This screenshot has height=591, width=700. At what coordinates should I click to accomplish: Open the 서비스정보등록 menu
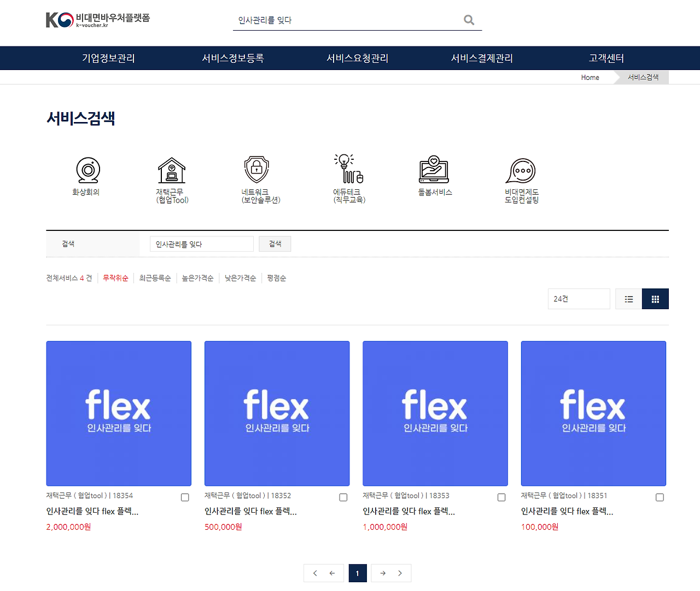[x=233, y=58]
